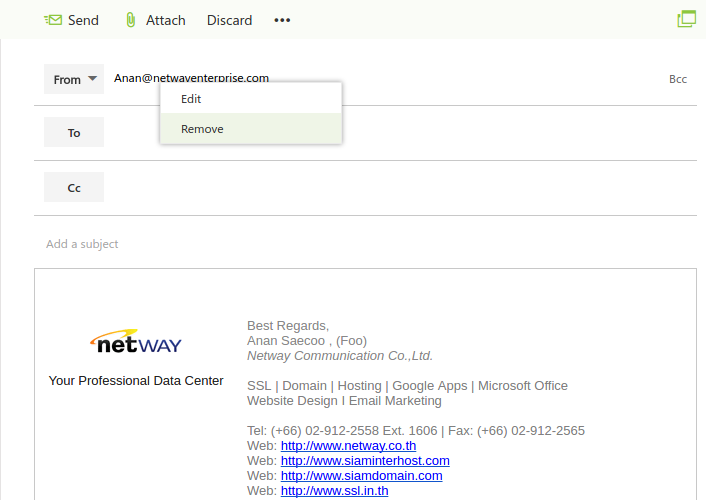Follow the www.ssl.in.th link
Viewport: 706px width, 500px height.
point(334,491)
